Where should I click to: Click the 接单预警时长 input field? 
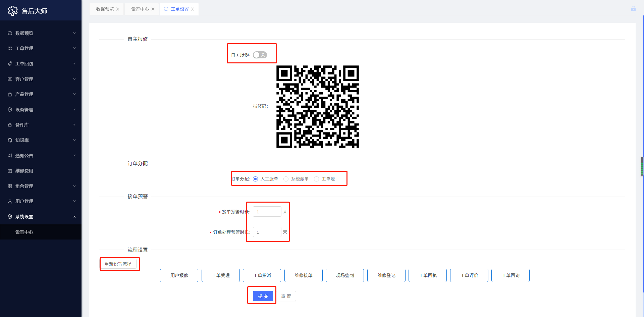click(x=267, y=212)
